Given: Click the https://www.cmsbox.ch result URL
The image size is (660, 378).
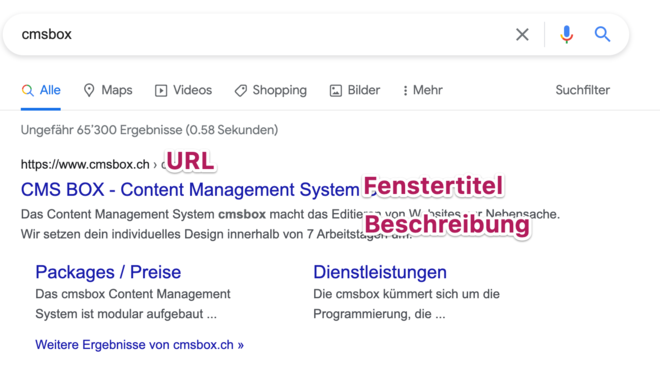Looking at the screenshot, I should [x=85, y=164].
